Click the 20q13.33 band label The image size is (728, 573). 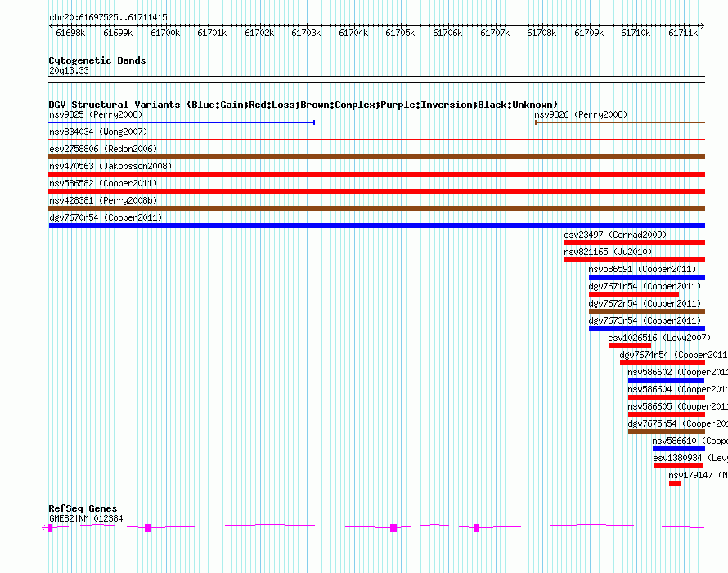click(x=69, y=70)
